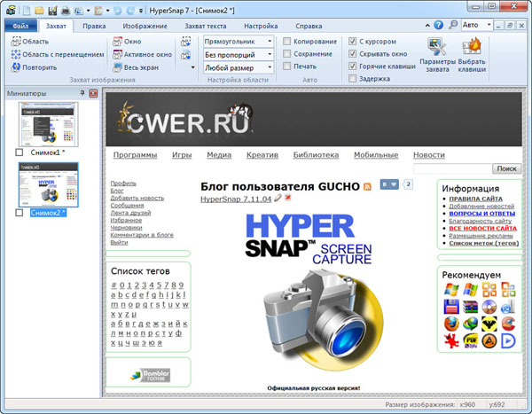Enable the Задержка checkbox
532x414 pixels.
[353, 79]
